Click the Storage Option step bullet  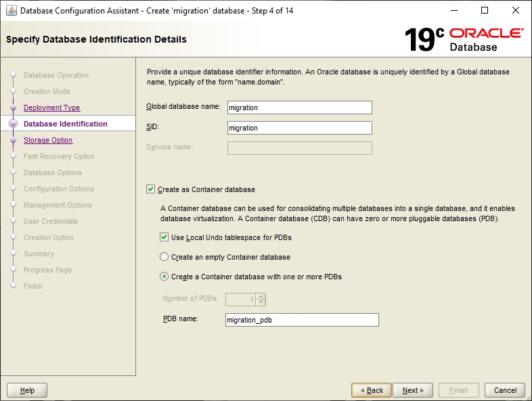13,141
